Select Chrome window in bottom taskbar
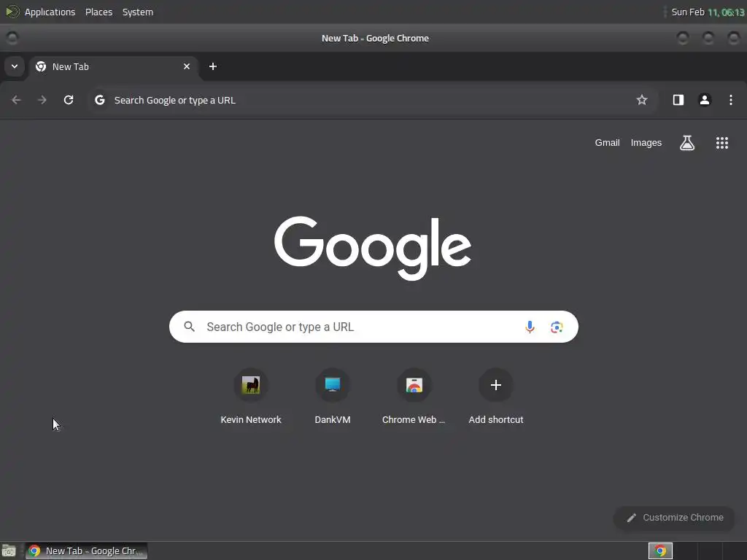Image resolution: width=747 pixels, height=560 pixels. (86, 551)
